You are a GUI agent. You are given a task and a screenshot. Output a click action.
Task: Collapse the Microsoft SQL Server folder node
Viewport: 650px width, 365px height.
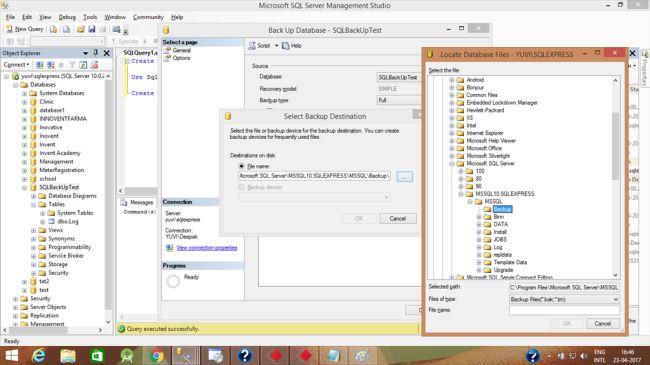pos(451,163)
